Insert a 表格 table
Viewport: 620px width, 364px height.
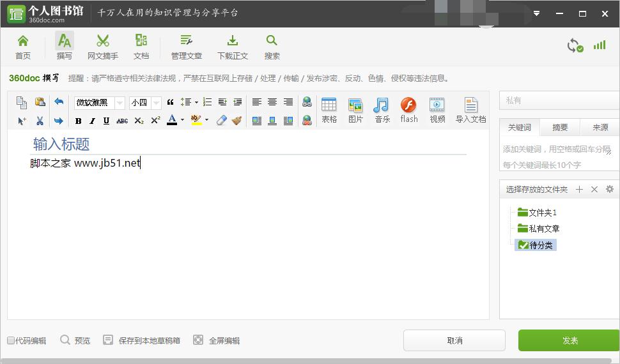click(x=329, y=110)
